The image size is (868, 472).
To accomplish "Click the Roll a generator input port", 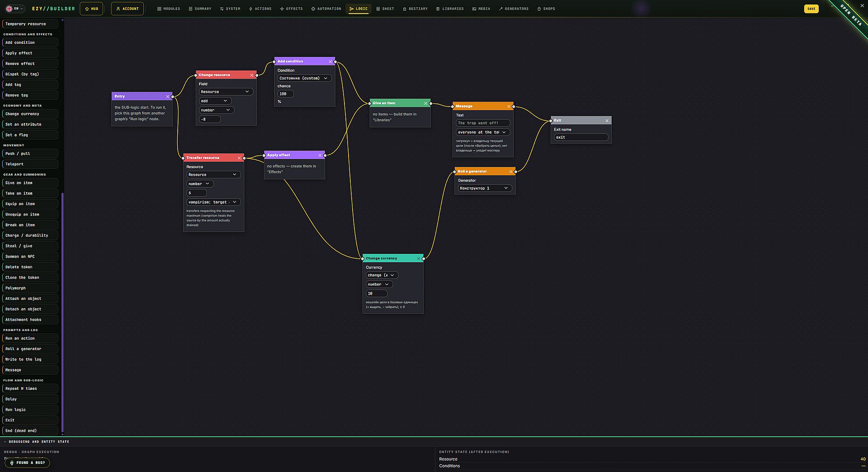I will [455, 172].
